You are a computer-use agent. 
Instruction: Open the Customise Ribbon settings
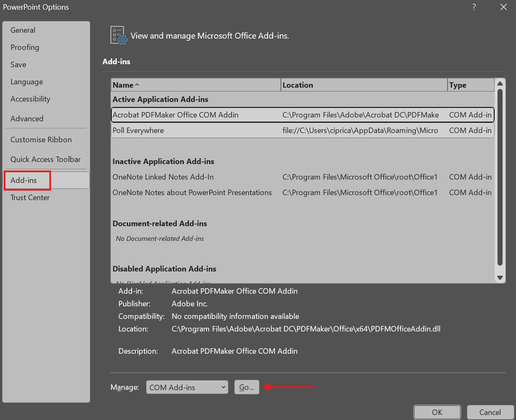tap(41, 139)
